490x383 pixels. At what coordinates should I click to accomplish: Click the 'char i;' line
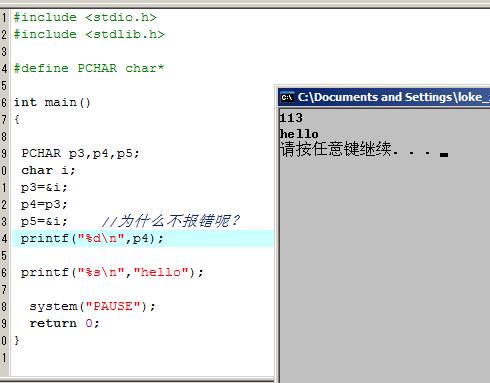(x=49, y=170)
